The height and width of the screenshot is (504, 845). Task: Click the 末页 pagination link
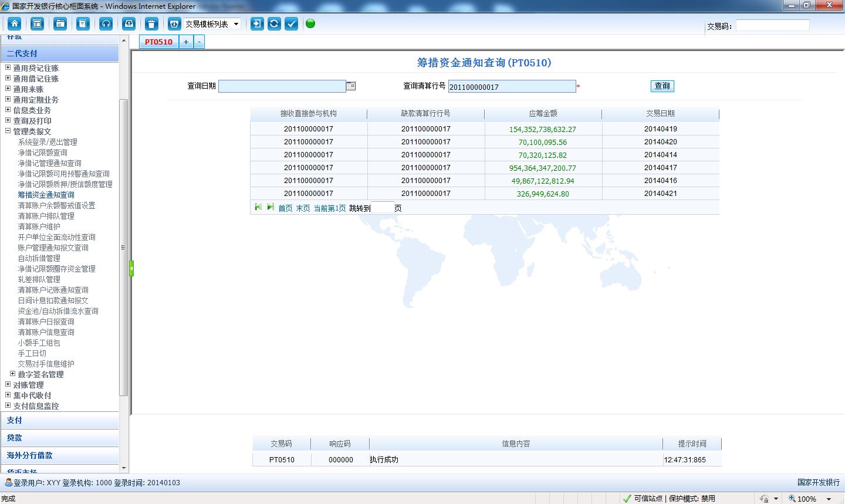point(303,208)
